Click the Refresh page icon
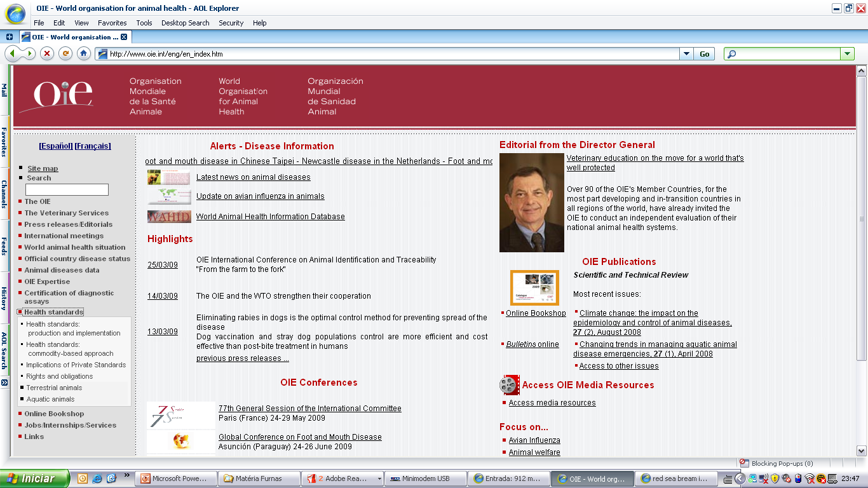This screenshot has width=868, height=488. tap(65, 54)
